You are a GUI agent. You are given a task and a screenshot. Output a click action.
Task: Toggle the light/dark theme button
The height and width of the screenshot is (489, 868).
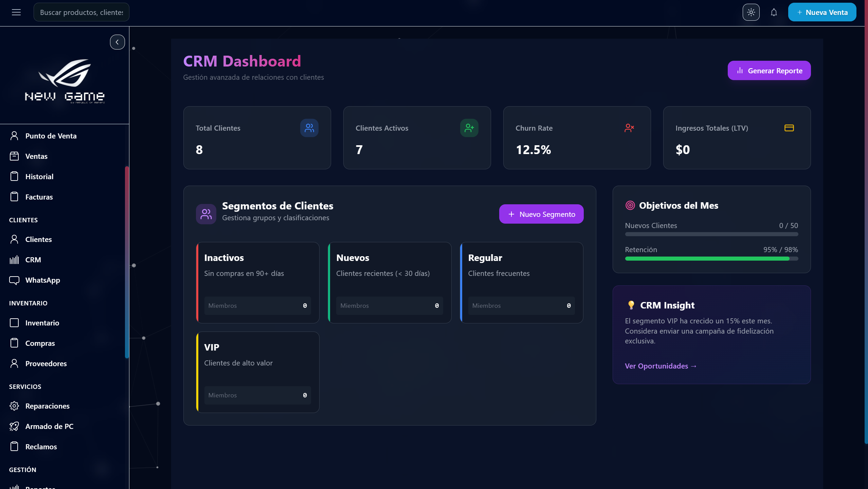coord(751,13)
